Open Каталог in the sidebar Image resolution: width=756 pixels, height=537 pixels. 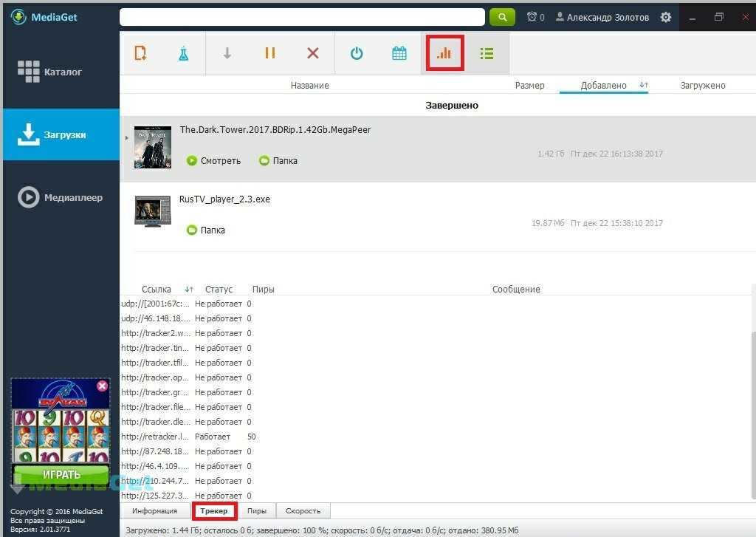pyautogui.click(x=61, y=72)
